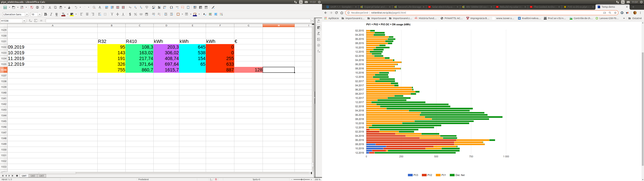
Task: Open the Liberation Sans font name dropdown
Action: (27, 15)
